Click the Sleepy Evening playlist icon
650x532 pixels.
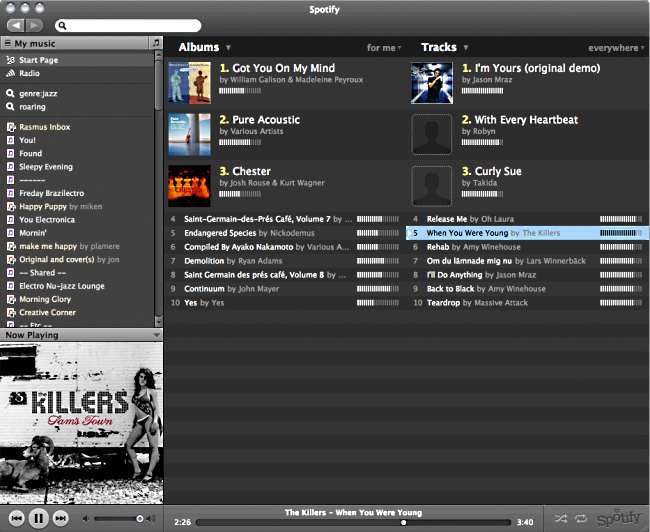point(11,167)
